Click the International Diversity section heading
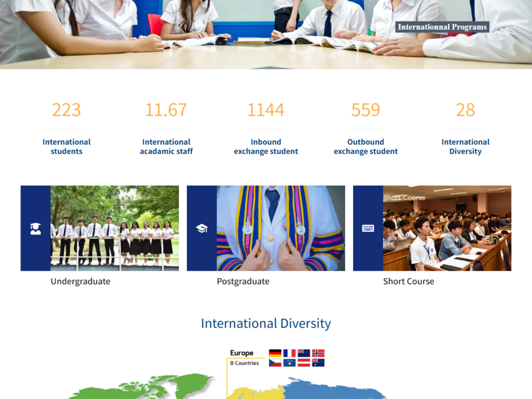Screen dimensions: 532x399 (266, 323)
